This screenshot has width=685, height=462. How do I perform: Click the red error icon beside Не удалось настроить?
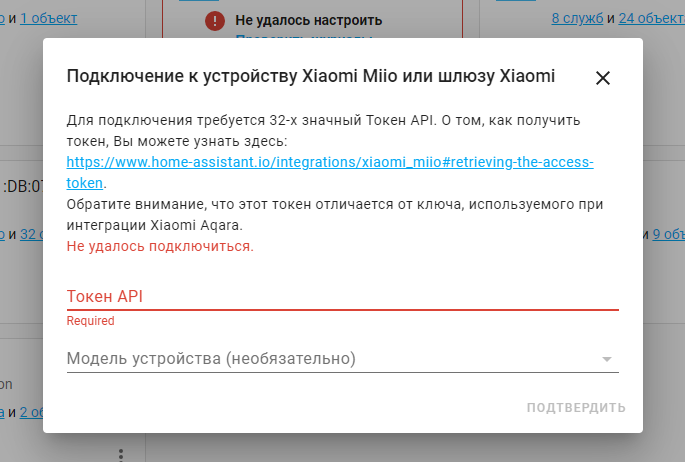[x=215, y=21]
